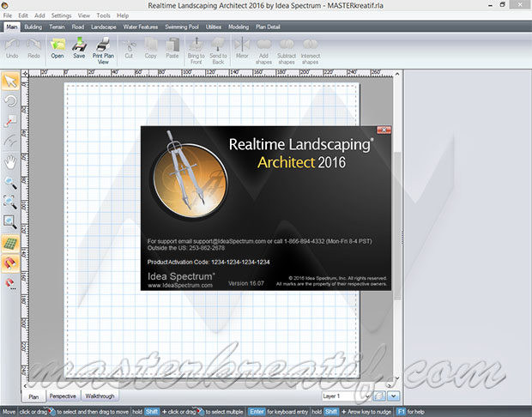The height and width of the screenshot is (417, 532).
Task: Click the horizontal scrollbar right arrow
Action: click(x=390, y=385)
